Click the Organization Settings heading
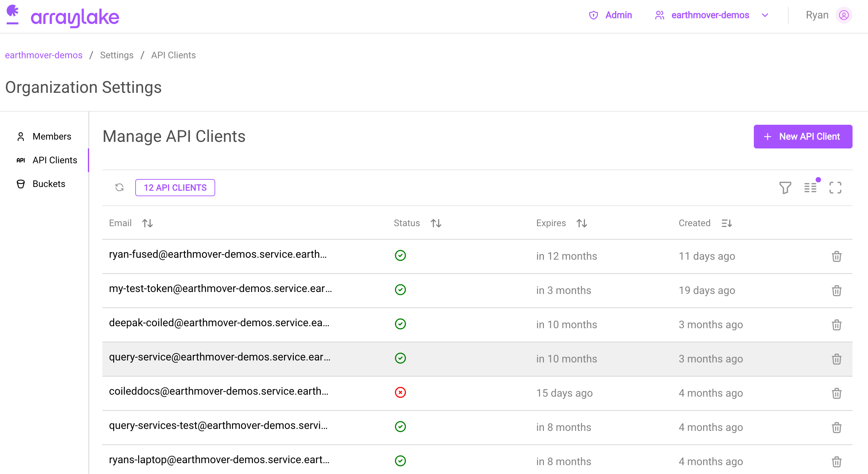The image size is (868, 474). pos(83,87)
